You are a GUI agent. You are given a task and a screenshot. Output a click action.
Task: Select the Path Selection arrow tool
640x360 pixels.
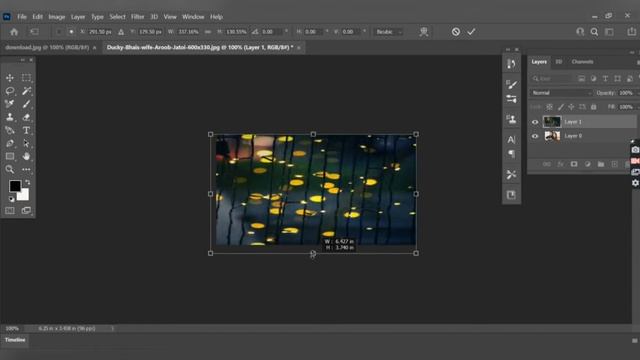click(26, 143)
